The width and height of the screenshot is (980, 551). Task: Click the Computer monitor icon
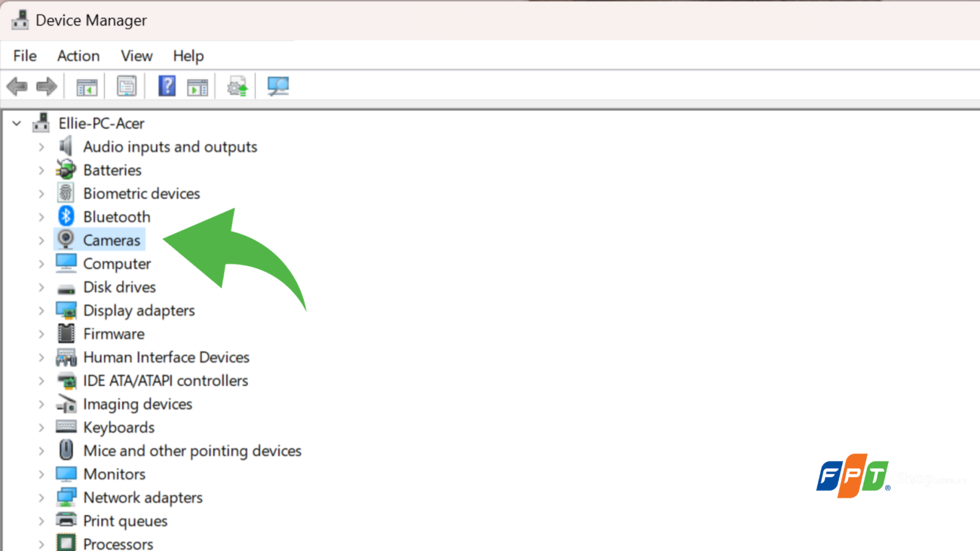point(66,263)
